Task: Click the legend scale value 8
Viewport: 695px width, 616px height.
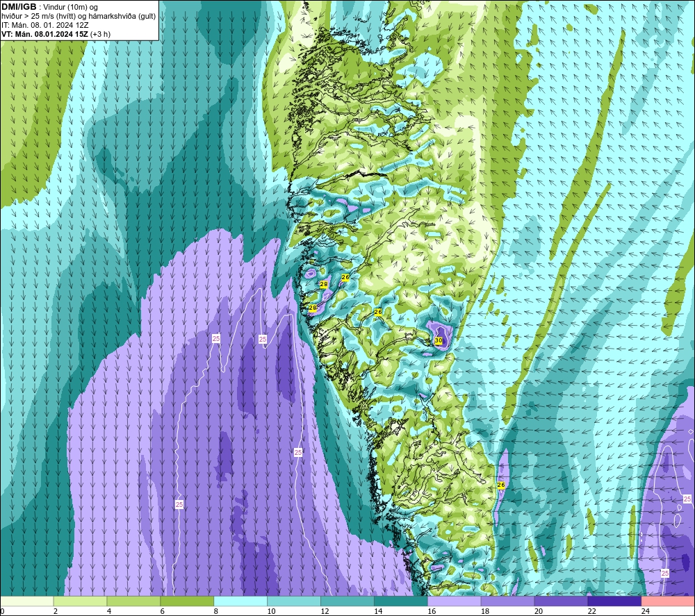Action: (x=216, y=611)
